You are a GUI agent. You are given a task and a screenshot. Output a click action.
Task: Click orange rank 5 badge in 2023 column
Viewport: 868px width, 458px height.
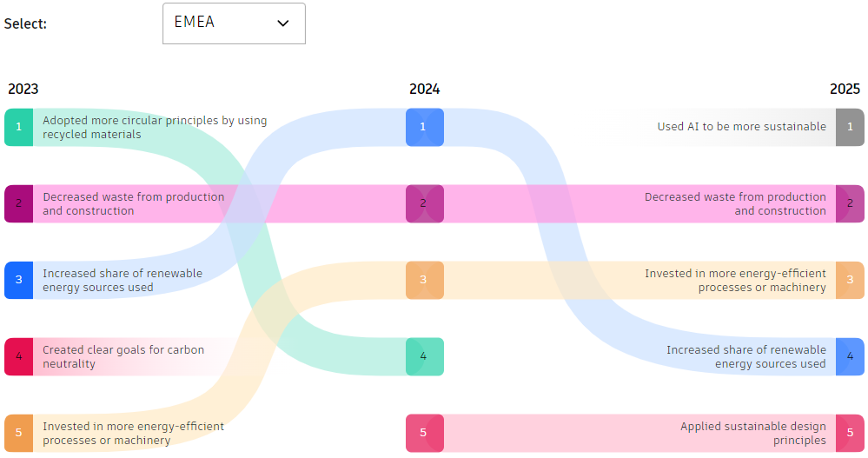18,433
